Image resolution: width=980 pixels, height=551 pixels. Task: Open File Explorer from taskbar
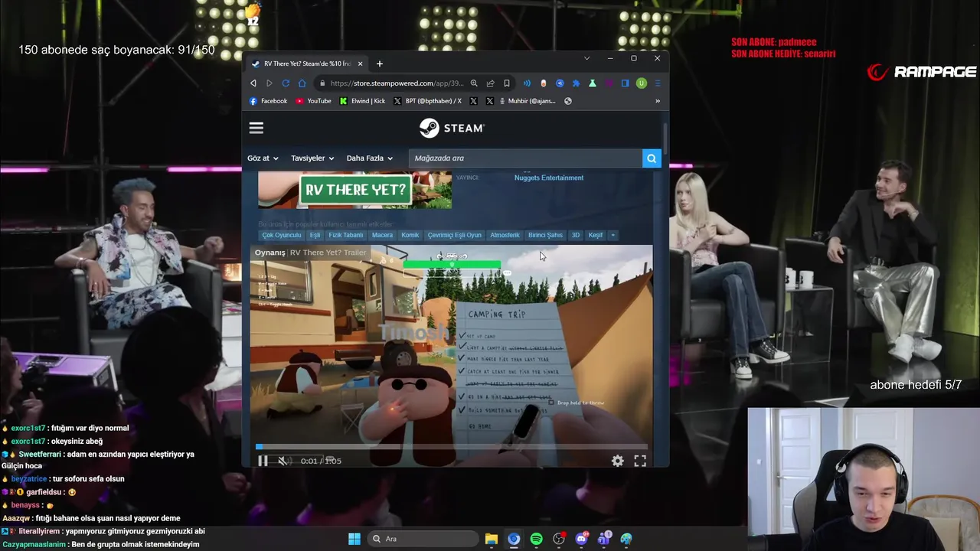pyautogui.click(x=491, y=539)
